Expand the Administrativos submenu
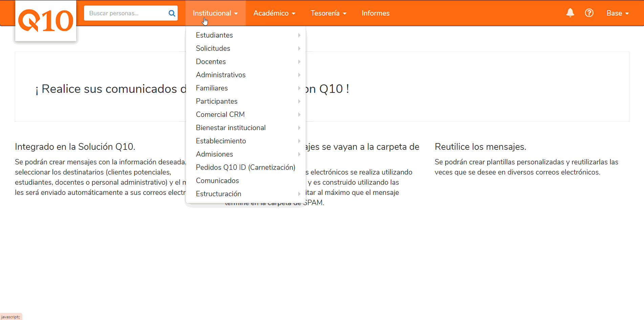 [x=246, y=75]
